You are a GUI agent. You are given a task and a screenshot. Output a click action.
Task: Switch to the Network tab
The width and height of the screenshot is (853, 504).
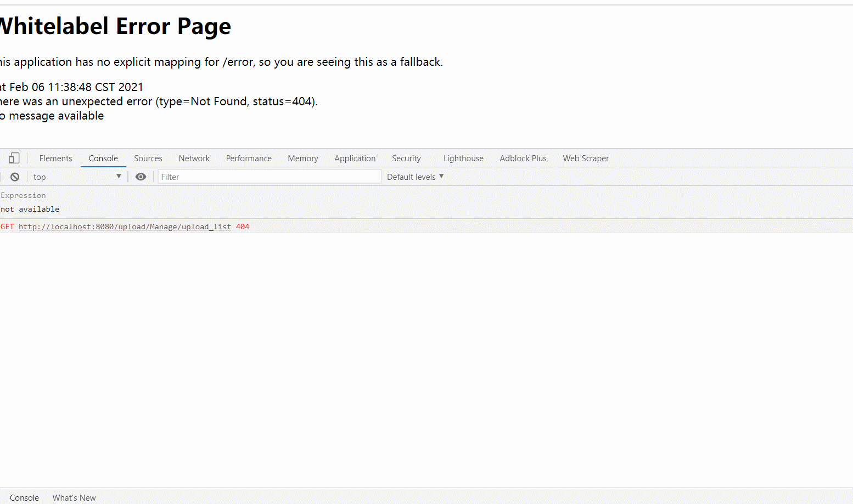click(194, 158)
